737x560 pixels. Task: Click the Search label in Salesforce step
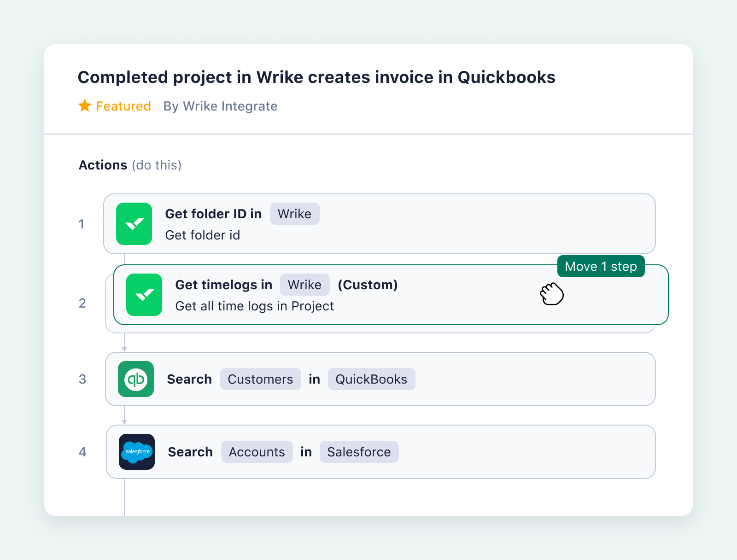190,452
